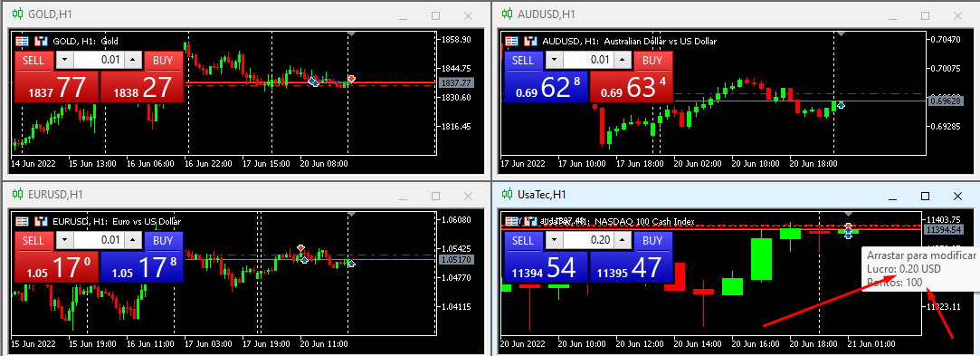Click the 0.01 volume field on GOLD panel
The image size is (980, 356).
click(x=100, y=60)
